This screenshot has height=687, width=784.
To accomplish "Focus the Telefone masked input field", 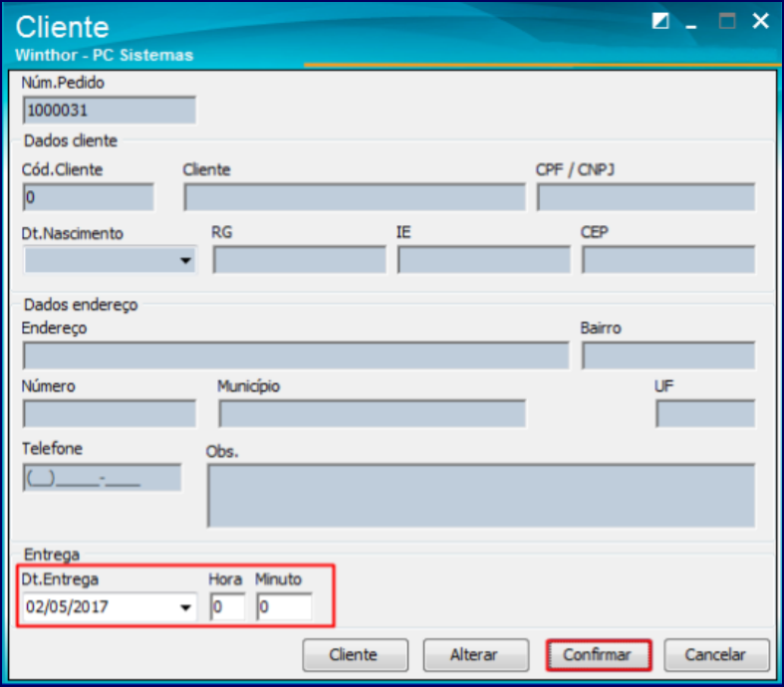I will coord(102,478).
